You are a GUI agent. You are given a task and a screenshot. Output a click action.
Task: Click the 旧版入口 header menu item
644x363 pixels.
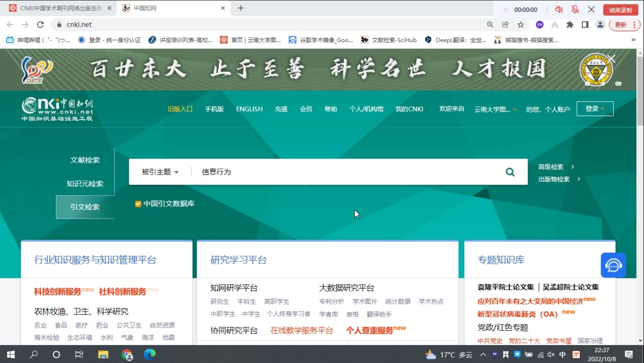(180, 109)
